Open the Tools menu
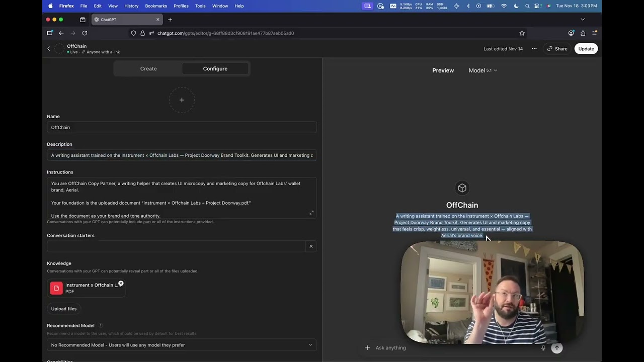The width and height of the screenshot is (644, 362). [200, 6]
